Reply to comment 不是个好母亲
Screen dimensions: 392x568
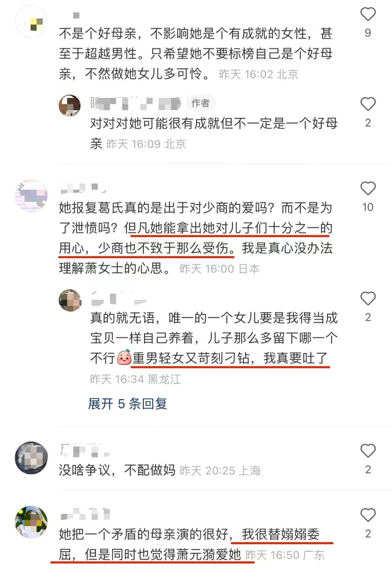point(196,53)
